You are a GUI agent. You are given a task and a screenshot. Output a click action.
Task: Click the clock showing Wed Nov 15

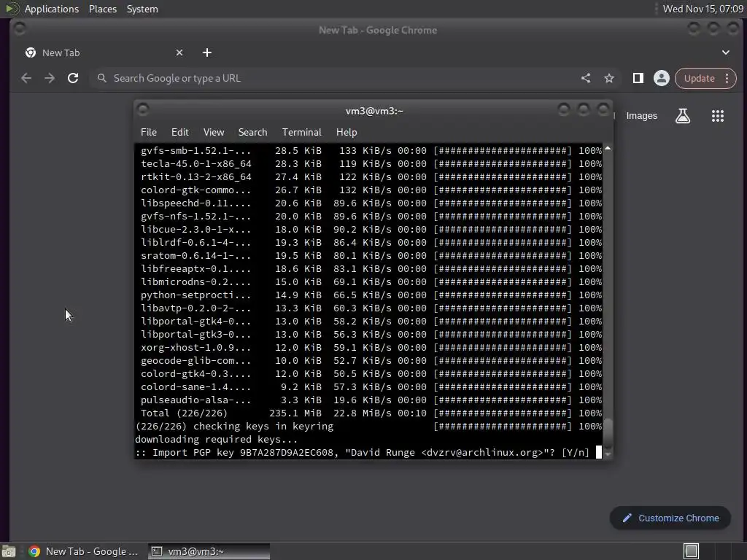pos(703,9)
